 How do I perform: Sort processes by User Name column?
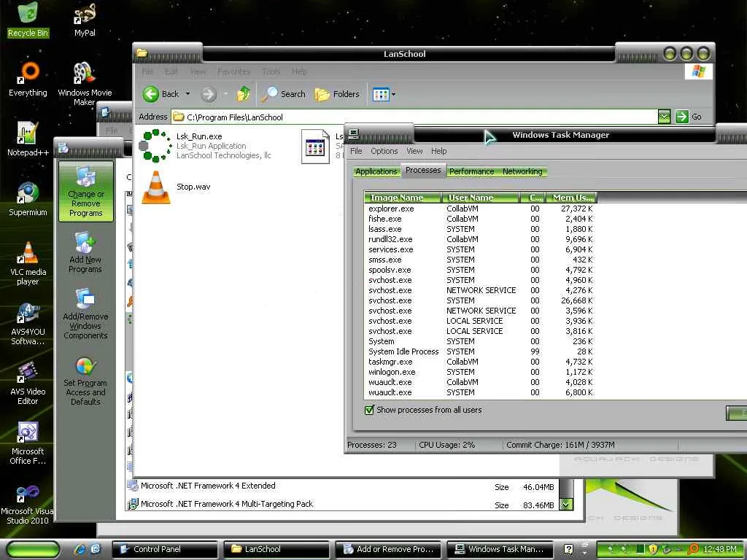pyautogui.click(x=480, y=198)
